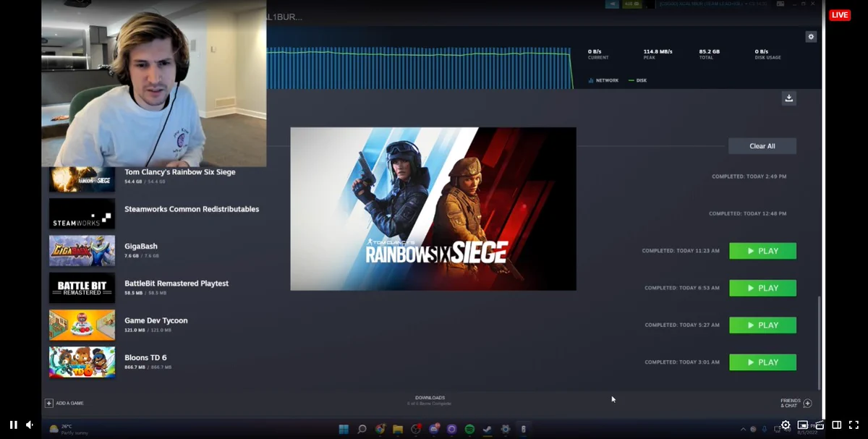868x439 pixels.
Task: Open Spotify from the taskbar
Action: 469,429
